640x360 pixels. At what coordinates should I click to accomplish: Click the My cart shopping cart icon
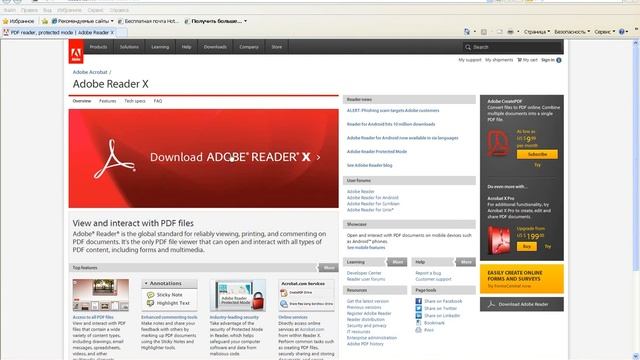[520, 60]
